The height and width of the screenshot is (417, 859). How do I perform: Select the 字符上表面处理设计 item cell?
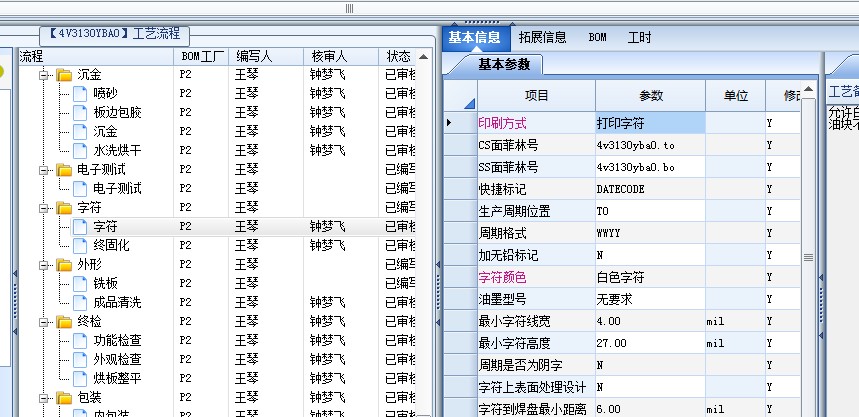[536, 387]
